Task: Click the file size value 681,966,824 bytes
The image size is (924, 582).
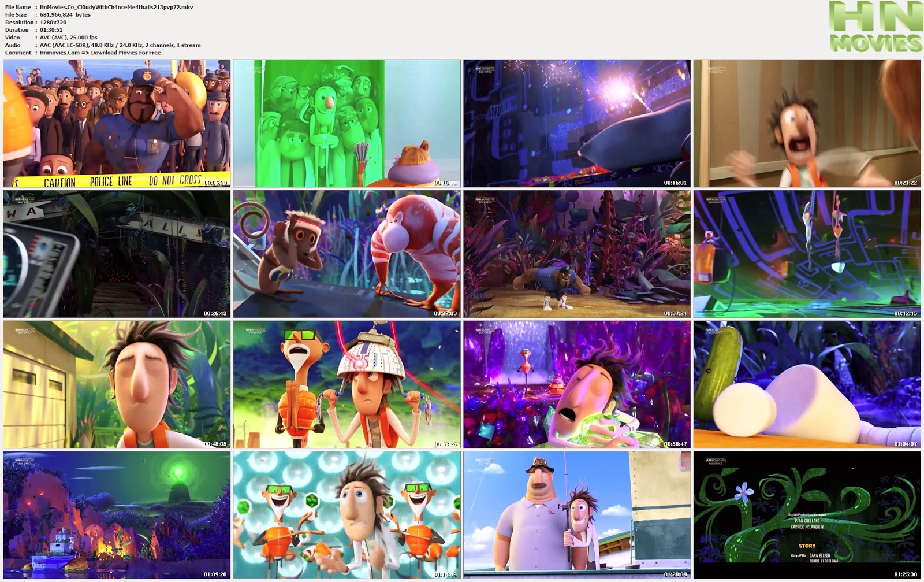Action: tap(65, 14)
